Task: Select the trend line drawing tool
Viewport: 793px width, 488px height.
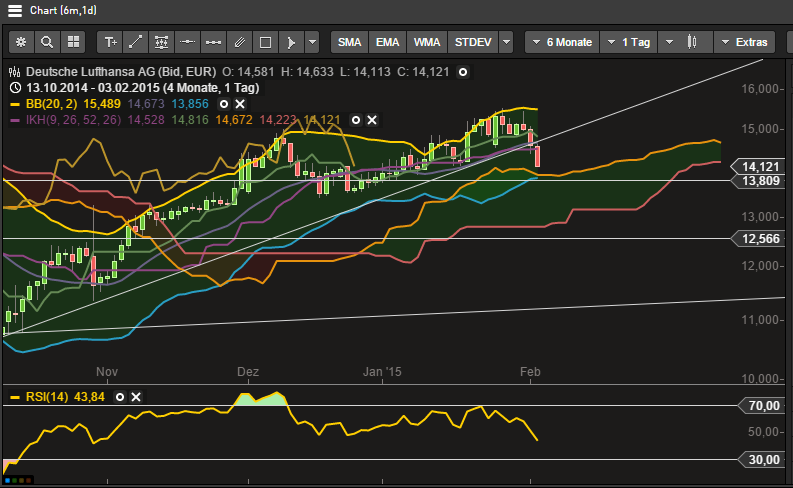Action: [x=136, y=42]
